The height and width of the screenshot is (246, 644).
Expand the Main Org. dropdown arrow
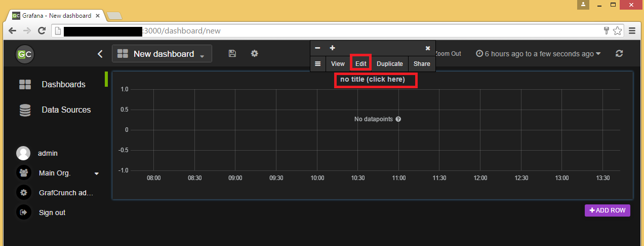(97, 173)
